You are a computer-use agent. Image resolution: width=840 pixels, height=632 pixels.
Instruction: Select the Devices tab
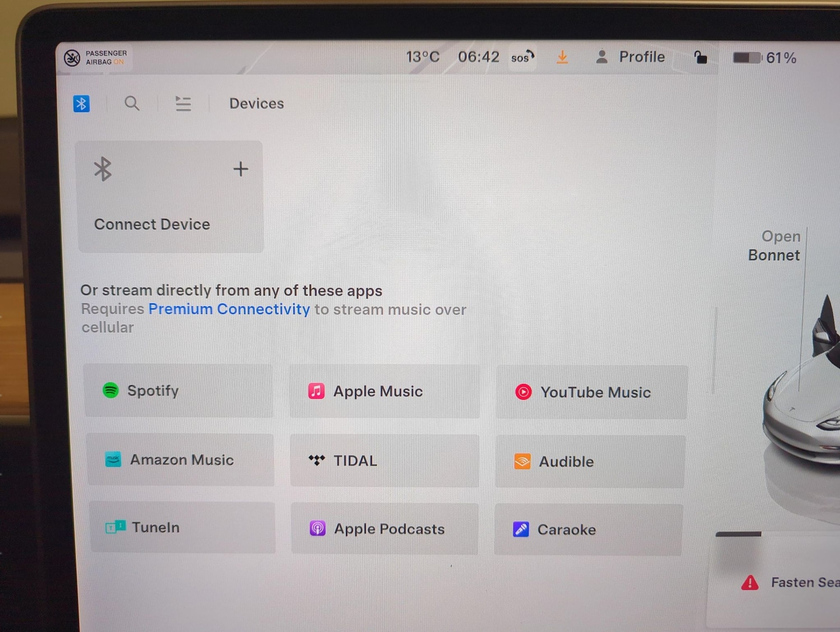[x=256, y=104]
